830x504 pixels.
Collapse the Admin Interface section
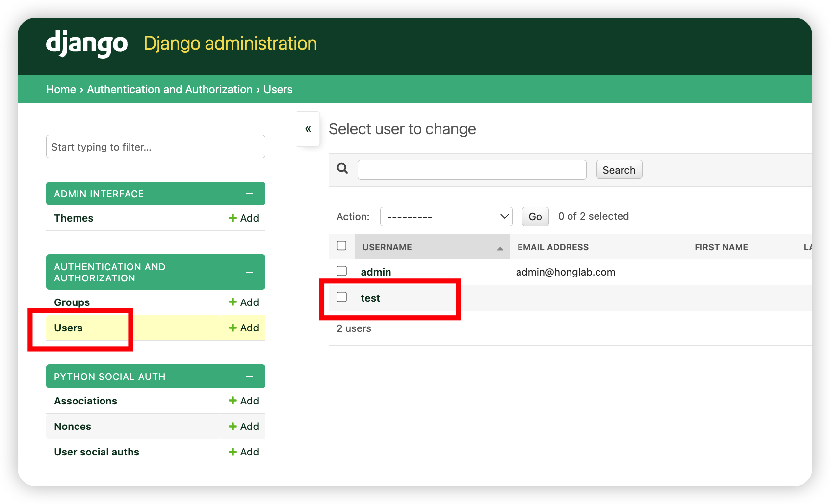point(249,194)
